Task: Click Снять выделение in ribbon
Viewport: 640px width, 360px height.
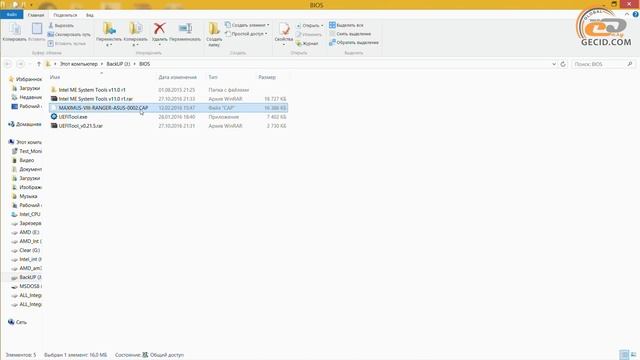Action: click(x=350, y=34)
